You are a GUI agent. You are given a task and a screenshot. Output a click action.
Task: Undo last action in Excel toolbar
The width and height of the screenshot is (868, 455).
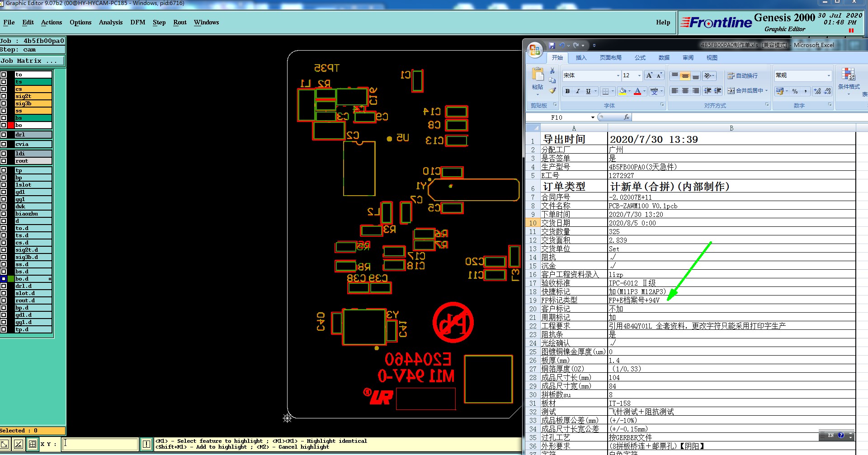click(562, 45)
